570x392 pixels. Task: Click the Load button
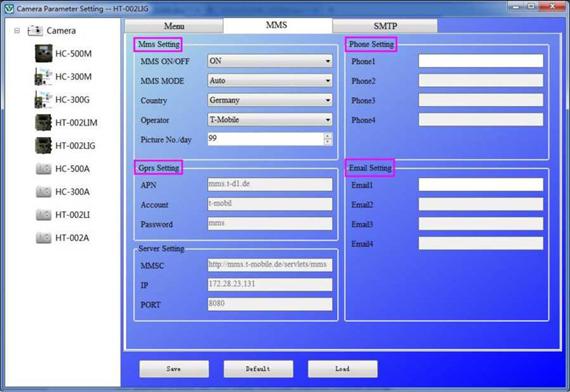(x=342, y=369)
